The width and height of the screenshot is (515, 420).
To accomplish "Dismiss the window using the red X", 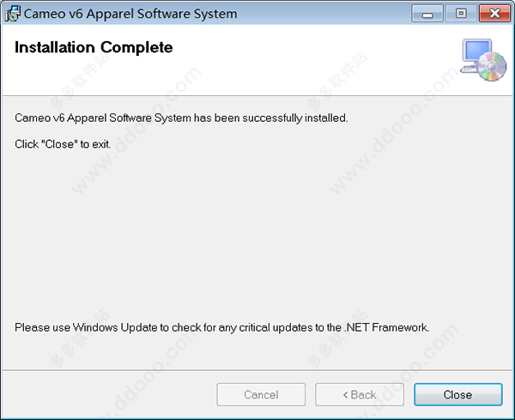I will pos(494,14).
